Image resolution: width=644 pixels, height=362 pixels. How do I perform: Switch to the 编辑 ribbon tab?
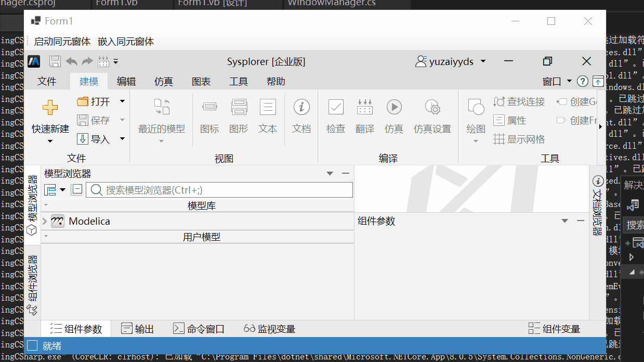(x=126, y=82)
